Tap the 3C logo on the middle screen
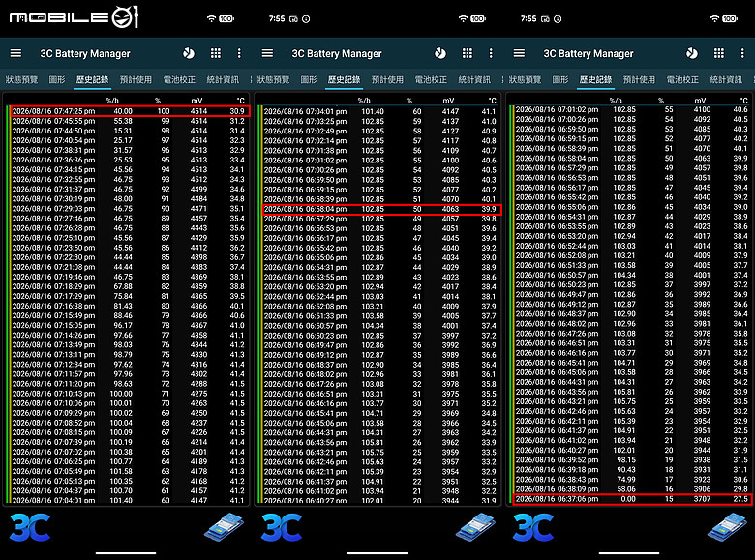Image resolution: width=755 pixels, height=560 pixels. pos(282,527)
